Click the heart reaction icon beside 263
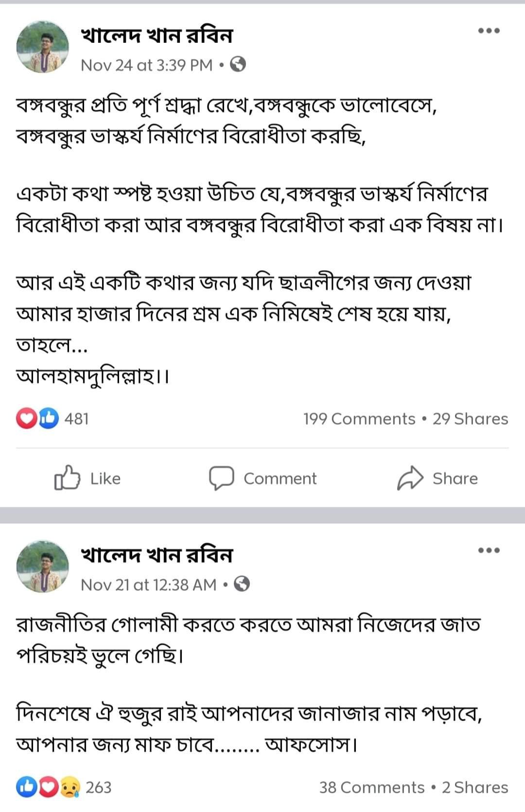The width and height of the screenshot is (525, 812). click(48, 787)
